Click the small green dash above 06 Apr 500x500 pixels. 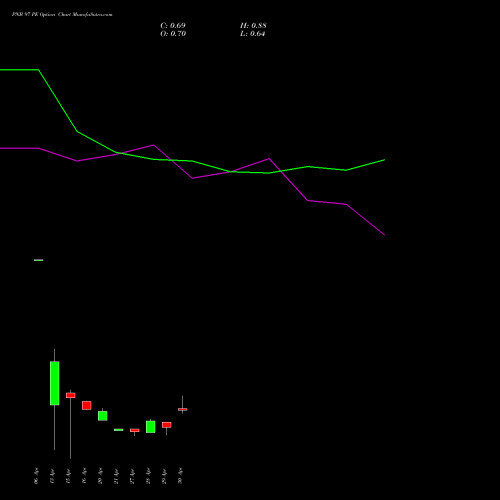[39, 260]
